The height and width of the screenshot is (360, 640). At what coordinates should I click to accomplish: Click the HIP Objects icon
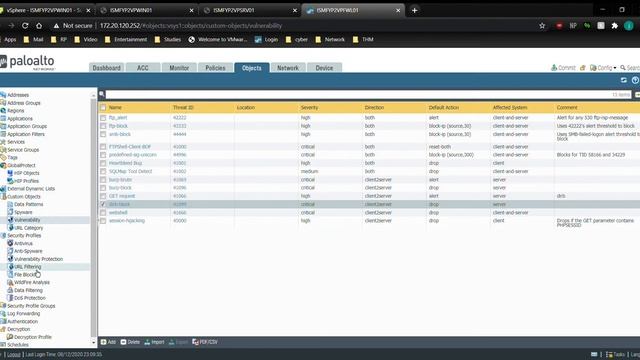(10, 173)
